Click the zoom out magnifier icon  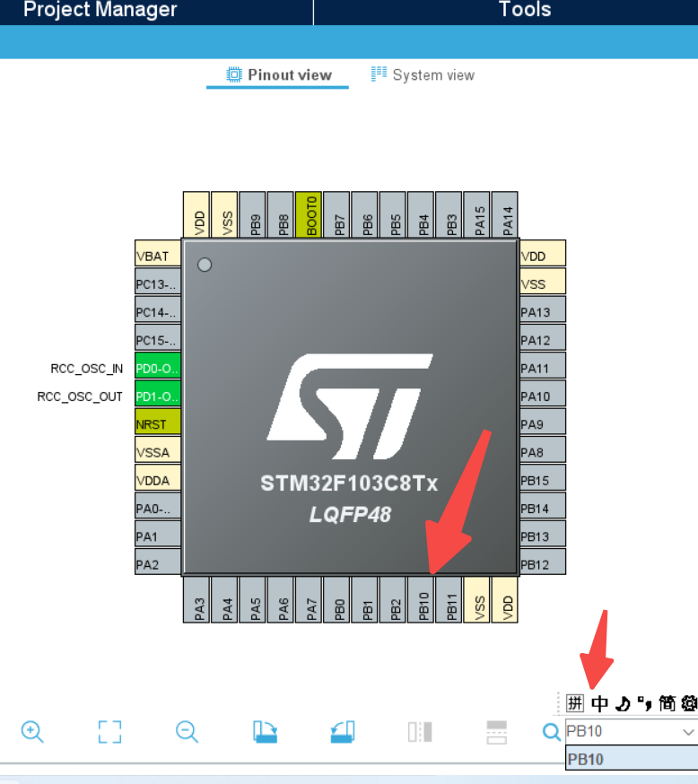[187, 732]
